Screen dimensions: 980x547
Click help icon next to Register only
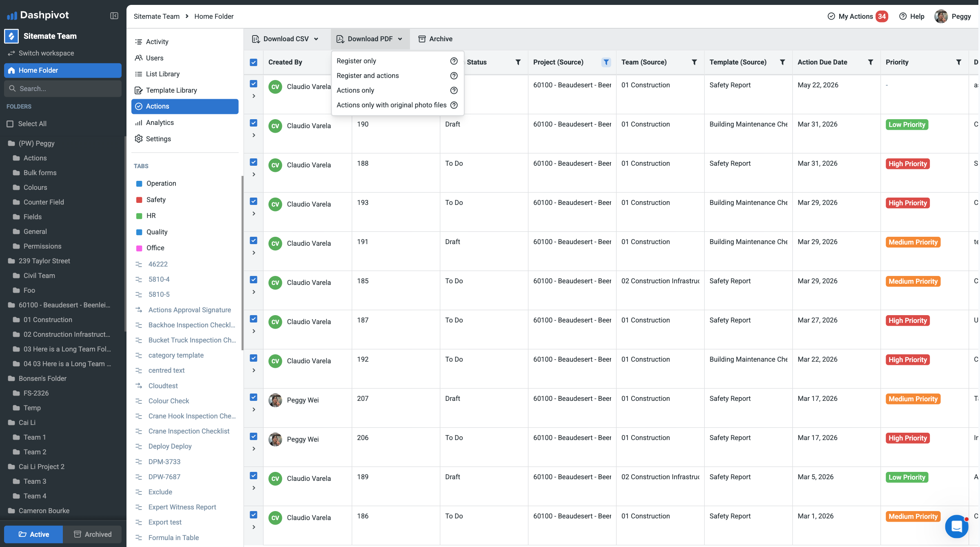[x=454, y=61]
